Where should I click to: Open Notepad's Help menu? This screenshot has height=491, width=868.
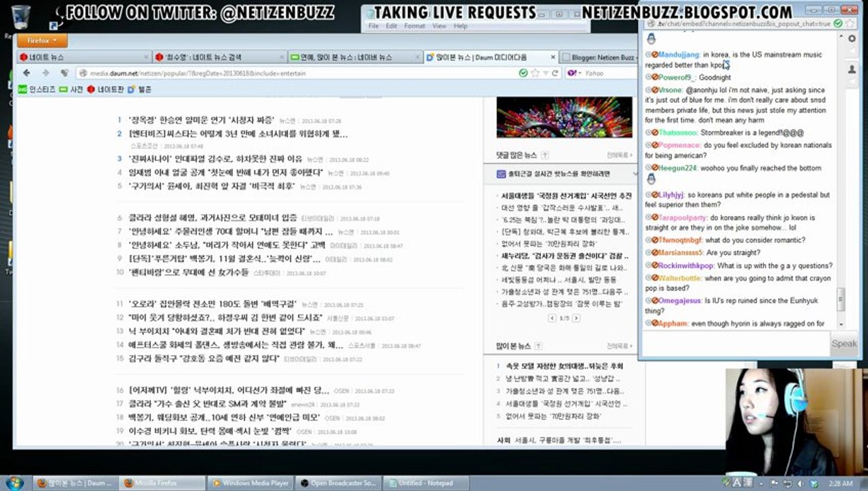click(461, 26)
